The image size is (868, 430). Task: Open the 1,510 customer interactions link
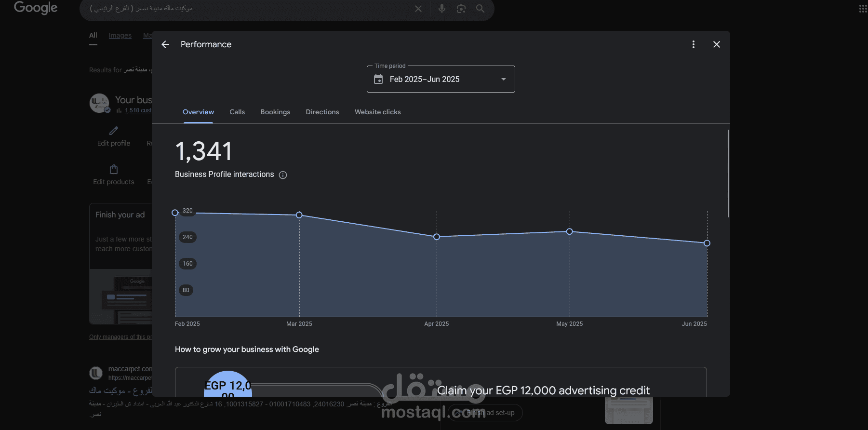point(138,110)
